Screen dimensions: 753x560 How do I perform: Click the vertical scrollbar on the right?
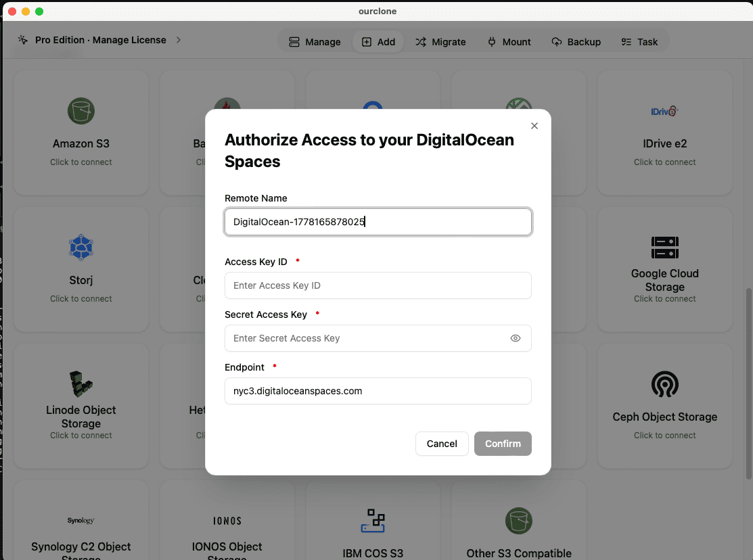coord(748,383)
